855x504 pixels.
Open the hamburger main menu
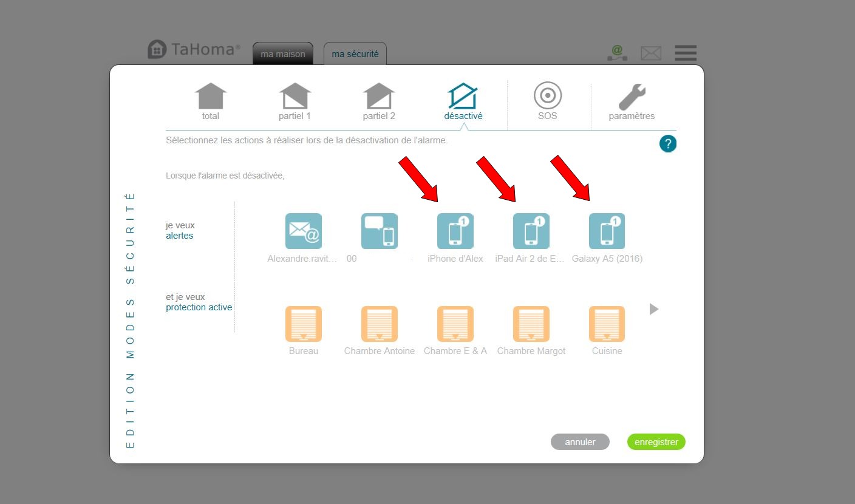click(686, 53)
